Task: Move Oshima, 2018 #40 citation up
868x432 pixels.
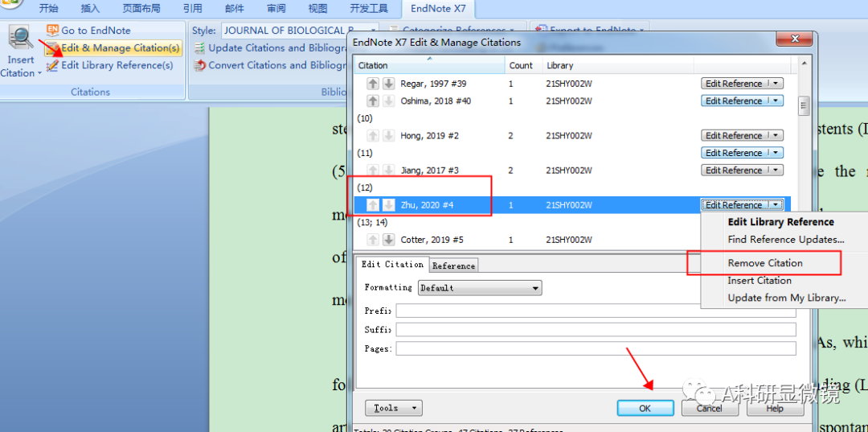Action: 373,101
